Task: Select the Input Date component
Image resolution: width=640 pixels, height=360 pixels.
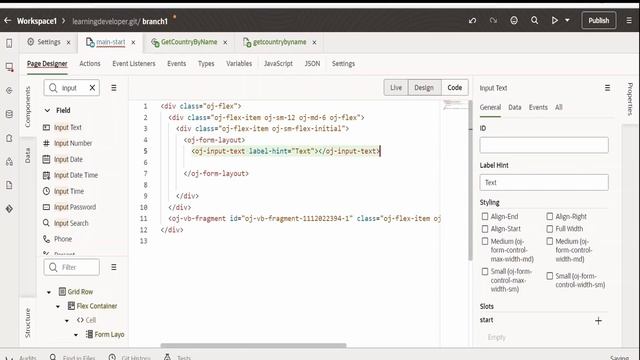Action: click(x=63, y=159)
